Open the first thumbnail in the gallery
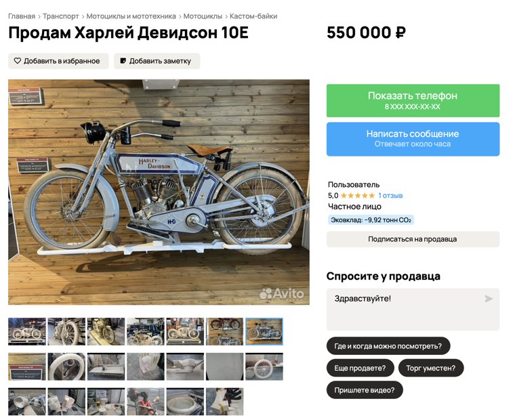 click(27, 331)
